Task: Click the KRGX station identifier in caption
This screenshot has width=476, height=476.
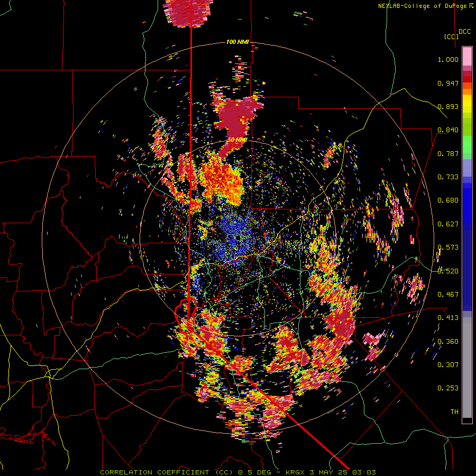Action: (296, 472)
